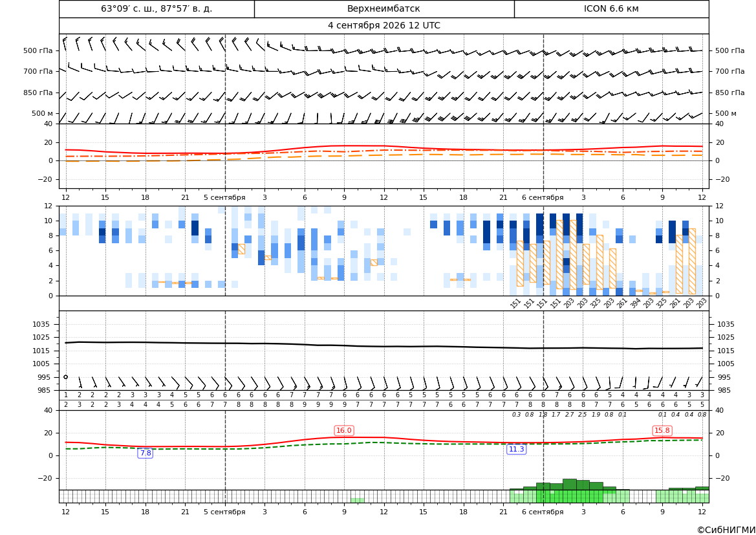Click the coordinates header 63°09′ с. ш., 87°57′ в. д.
Viewport: 756px width, 535px height.
(157, 8)
